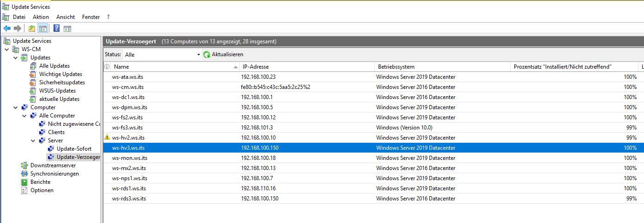Sort by the IP-Adresse column header
The height and width of the screenshot is (223, 644).
point(307,67)
